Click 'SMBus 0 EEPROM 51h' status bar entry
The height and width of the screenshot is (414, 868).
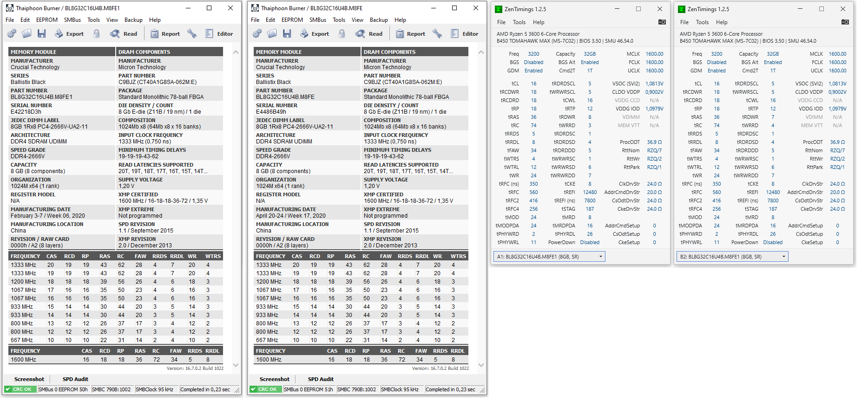(308, 389)
